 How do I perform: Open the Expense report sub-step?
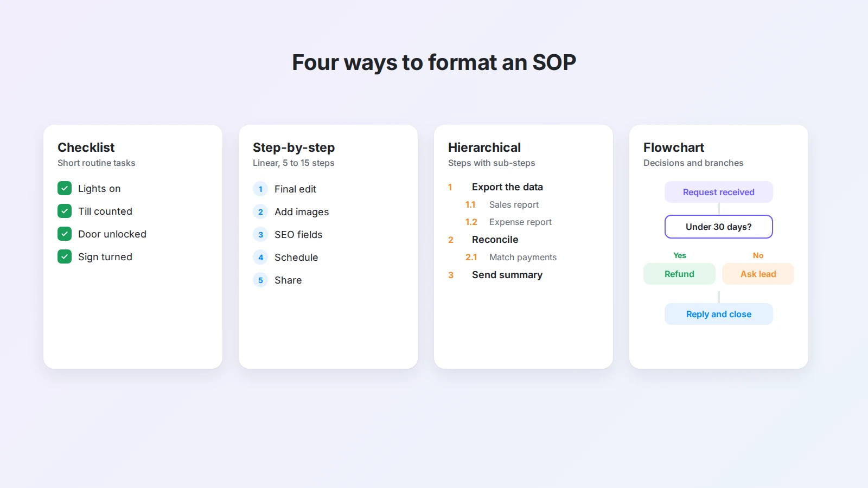520,222
